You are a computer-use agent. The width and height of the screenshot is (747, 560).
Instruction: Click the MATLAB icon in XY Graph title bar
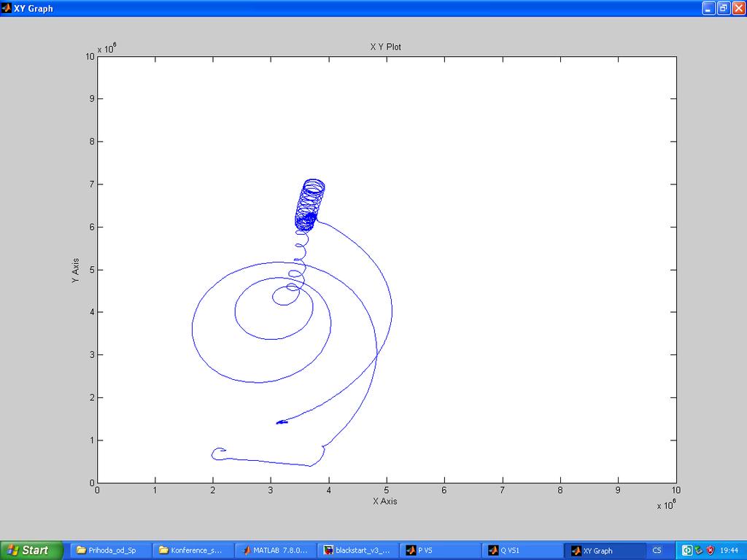click(7, 8)
